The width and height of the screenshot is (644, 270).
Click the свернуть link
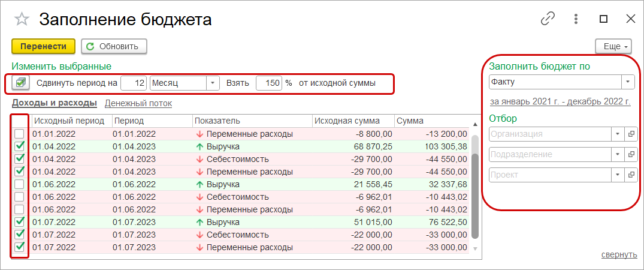point(619,254)
